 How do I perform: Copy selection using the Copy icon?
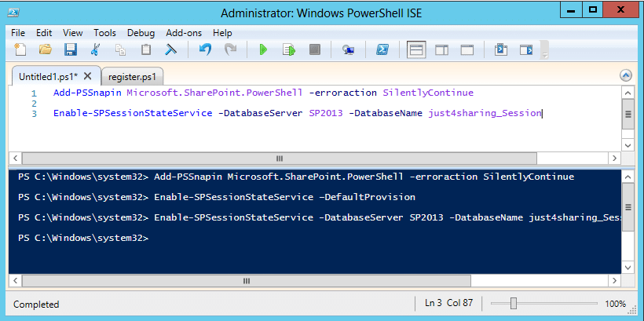tap(120, 50)
